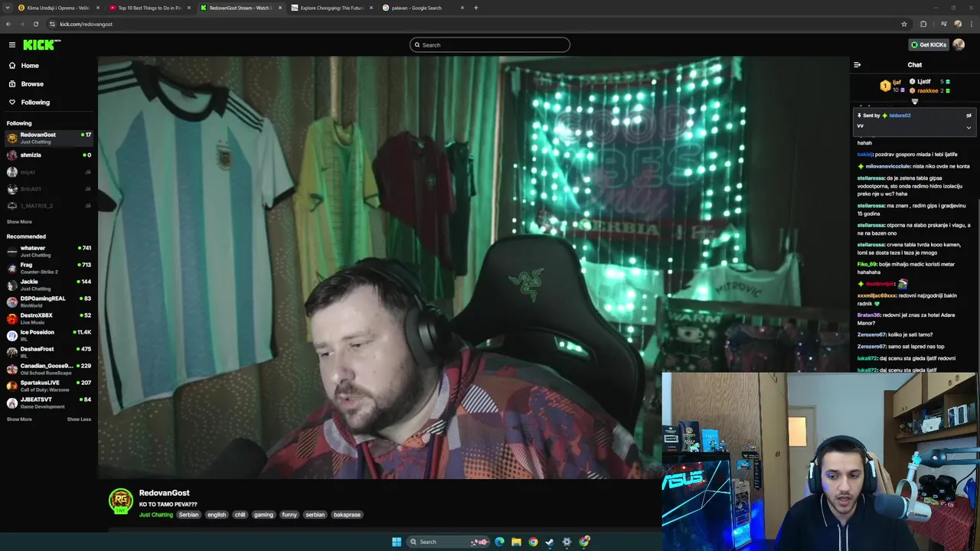This screenshot has height=551, width=980.
Task: Collapse the chat panel
Action: click(x=857, y=65)
